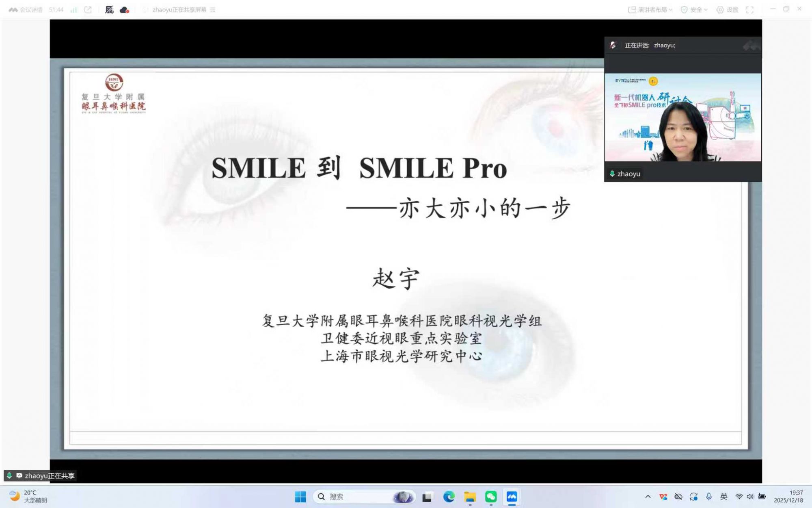Open Tencent Meeting taskbar icon
The height and width of the screenshot is (508, 812).
[512, 497]
